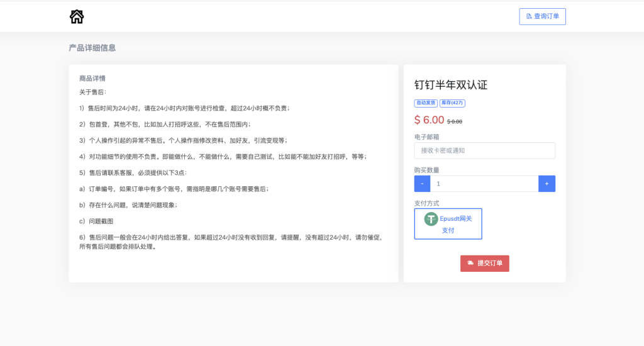Click the 商品详情 section heading
Viewport: 644px width, 346px height.
point(92,79)
